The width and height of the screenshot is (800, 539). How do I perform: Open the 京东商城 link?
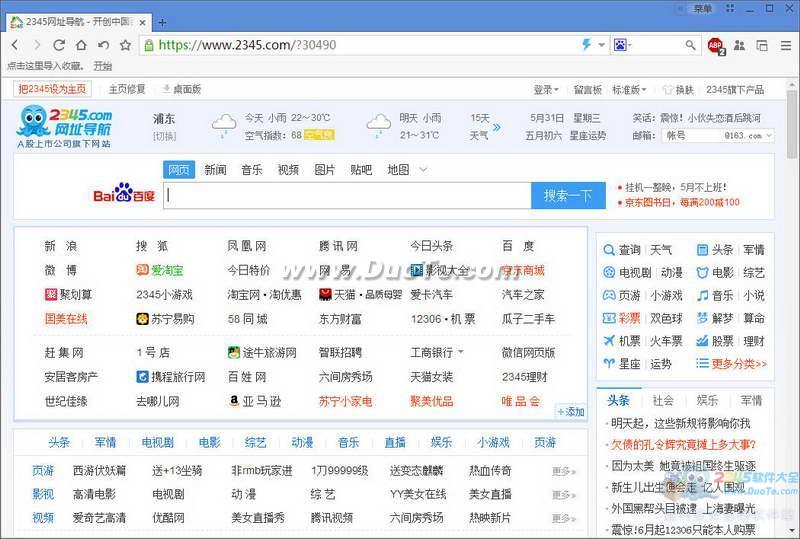pyautogui.click(x=523, y=271)
